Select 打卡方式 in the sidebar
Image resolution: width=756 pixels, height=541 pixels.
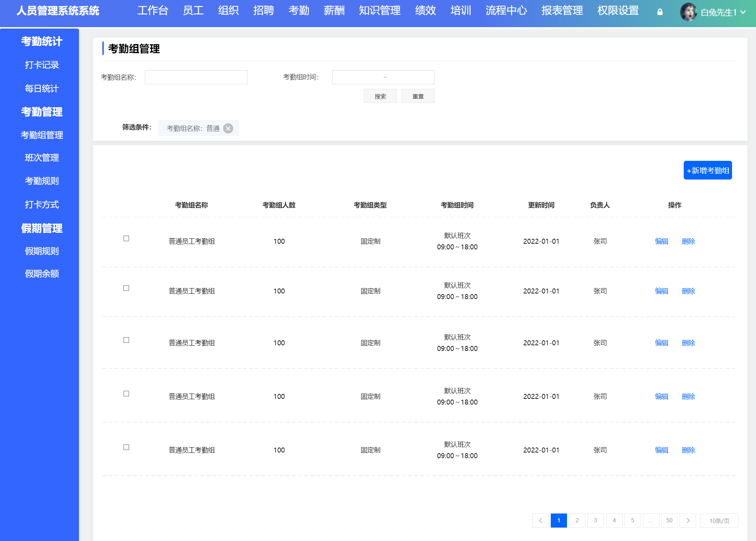(x=42, y=204)
